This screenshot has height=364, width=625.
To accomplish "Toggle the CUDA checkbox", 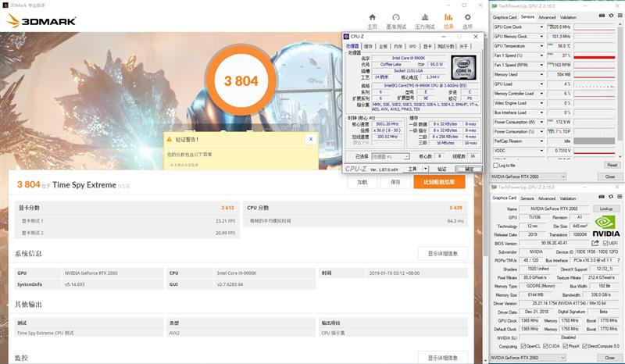I will (545, 346).
